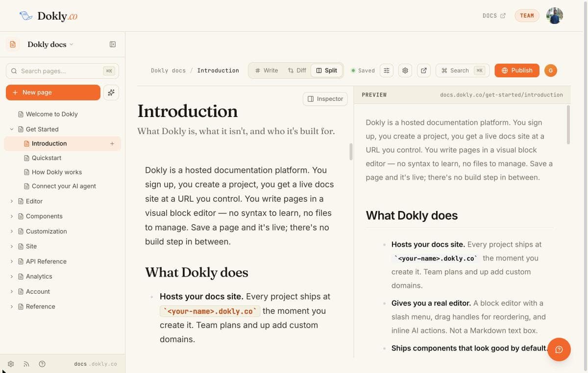Viewport: 588px width, 373px height.
Task: Open the user profile avatar photo
Action: click(554, 16)
